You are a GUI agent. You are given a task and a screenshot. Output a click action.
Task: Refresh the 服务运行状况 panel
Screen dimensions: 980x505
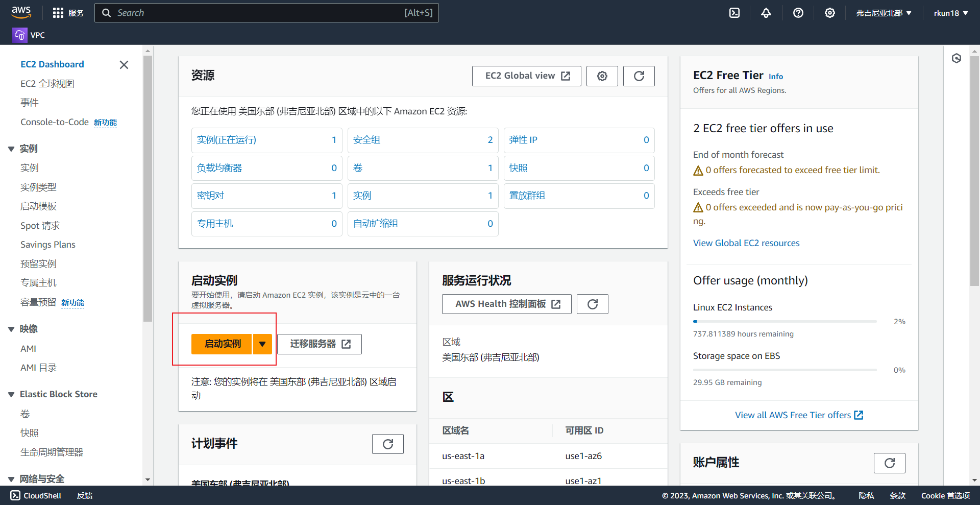(593, 304)
